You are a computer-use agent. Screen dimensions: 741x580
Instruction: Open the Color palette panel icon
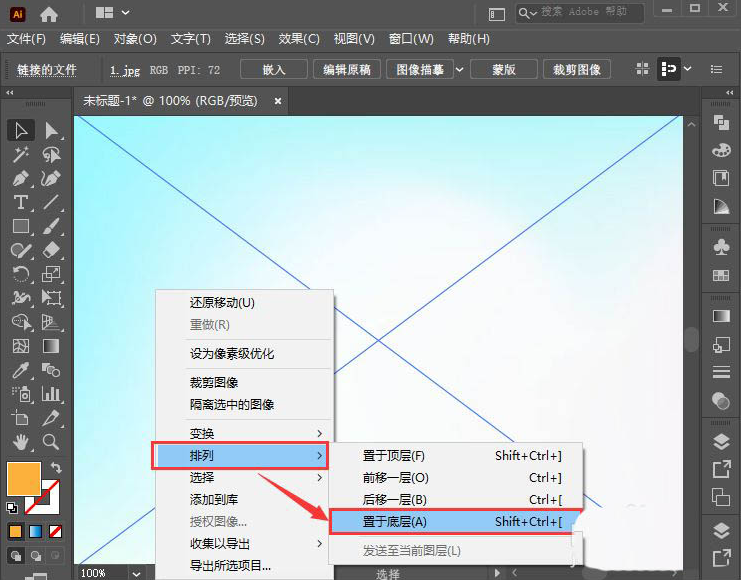coord(721,150)
